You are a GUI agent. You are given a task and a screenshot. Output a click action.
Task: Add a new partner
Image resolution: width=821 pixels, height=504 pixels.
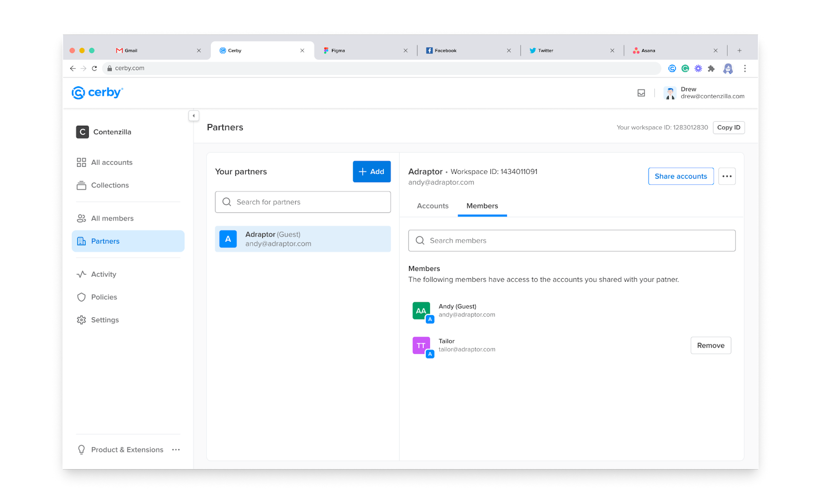(372, 171)
